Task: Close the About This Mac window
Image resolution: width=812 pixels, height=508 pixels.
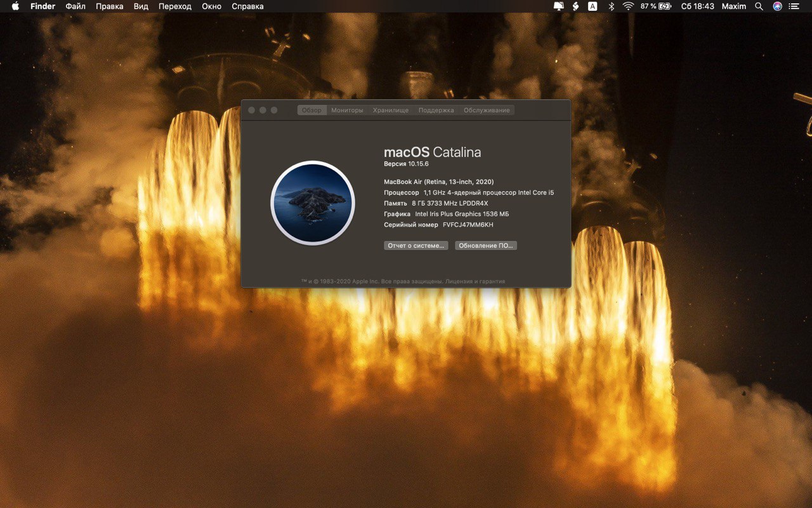Action: 251,110
